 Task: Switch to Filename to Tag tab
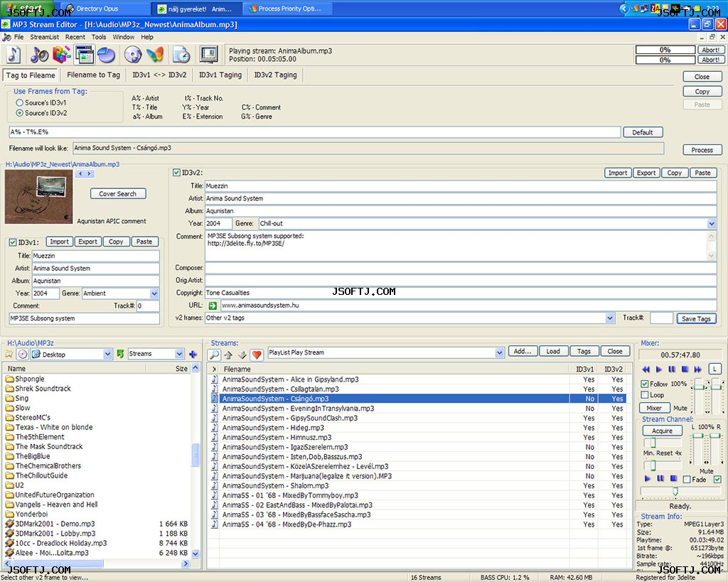tap(93, 75)
